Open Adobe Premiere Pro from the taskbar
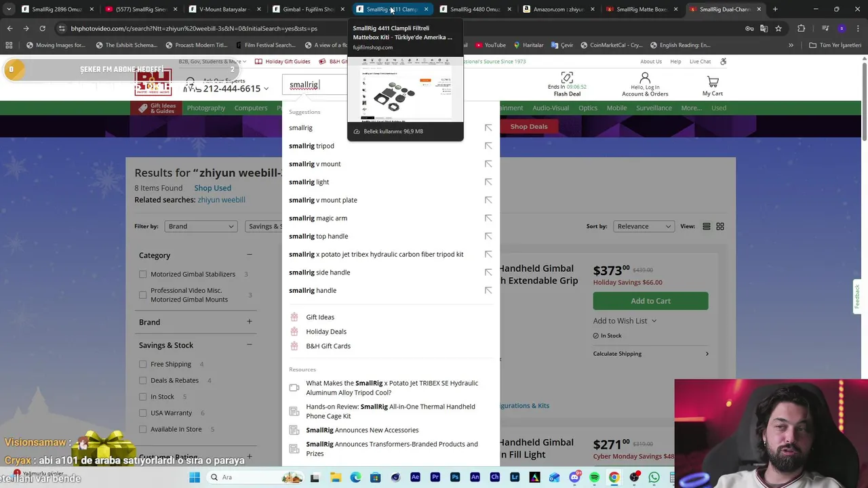Screen dimensions: 868x488 (x=435, y=477)
